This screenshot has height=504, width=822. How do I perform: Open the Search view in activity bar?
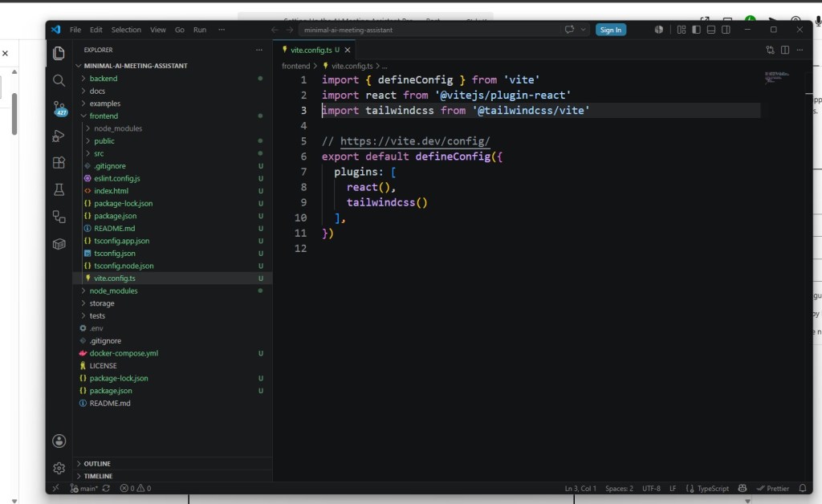click(59, 80)
